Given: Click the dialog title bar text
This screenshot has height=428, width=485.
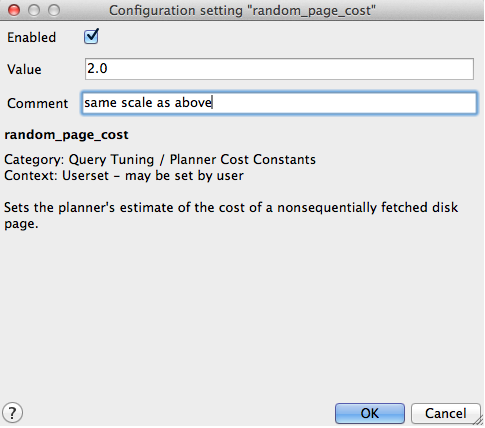Looking at the screenshot, I should [242, 11].
